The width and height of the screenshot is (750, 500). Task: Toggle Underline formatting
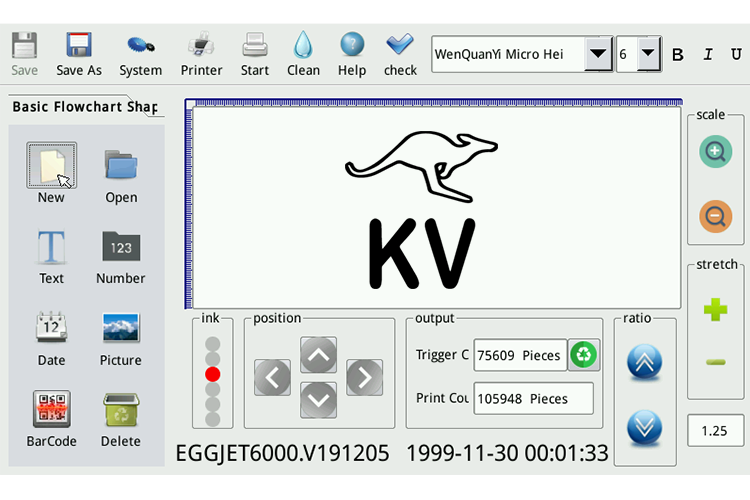(737, 54)
